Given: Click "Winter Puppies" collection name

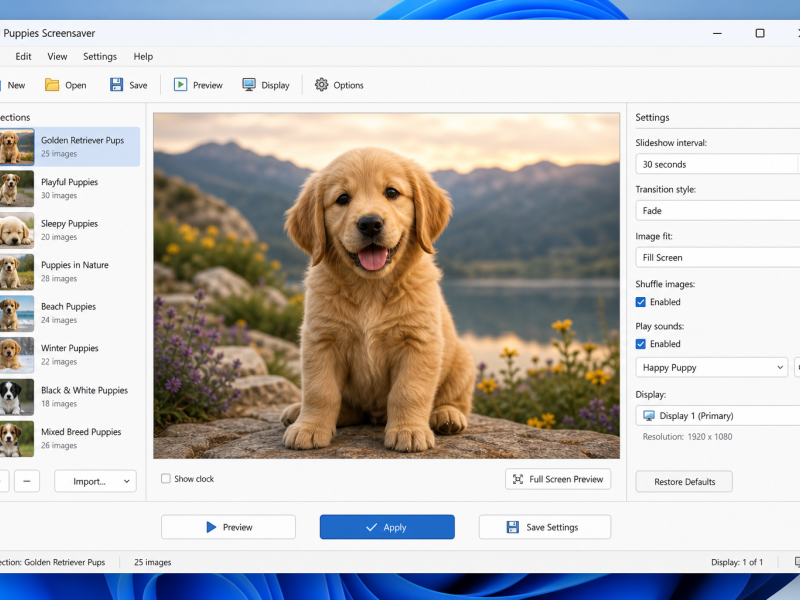Looking at the screenshot, I should [69, 348].
